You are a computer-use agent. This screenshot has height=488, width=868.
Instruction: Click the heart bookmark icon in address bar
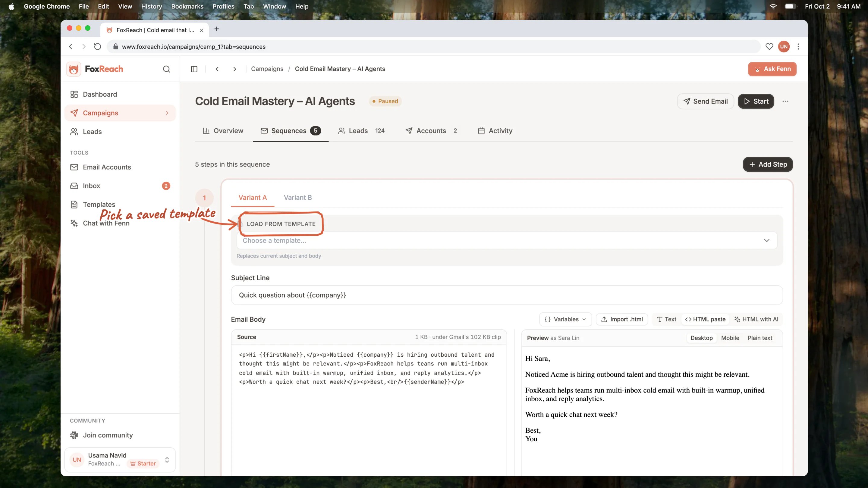tap(769, 47)
